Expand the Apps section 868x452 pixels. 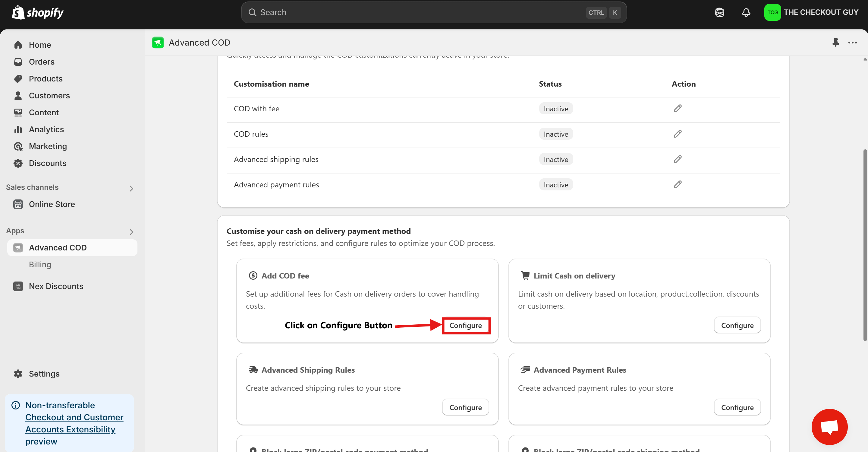pyautogui.click(x=131, y=232)
